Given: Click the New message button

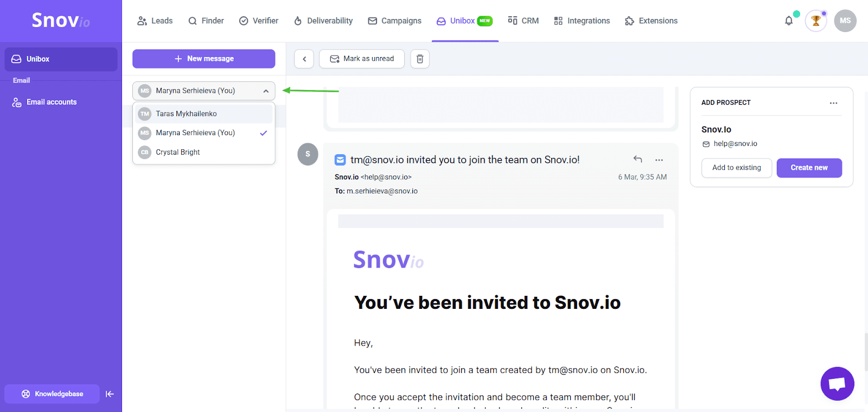Looking at the screenshot, I should pos(204,59).
